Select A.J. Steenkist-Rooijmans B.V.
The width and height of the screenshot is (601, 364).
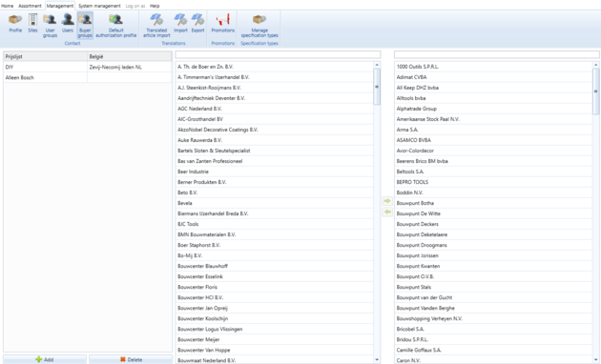click(274, 88)
